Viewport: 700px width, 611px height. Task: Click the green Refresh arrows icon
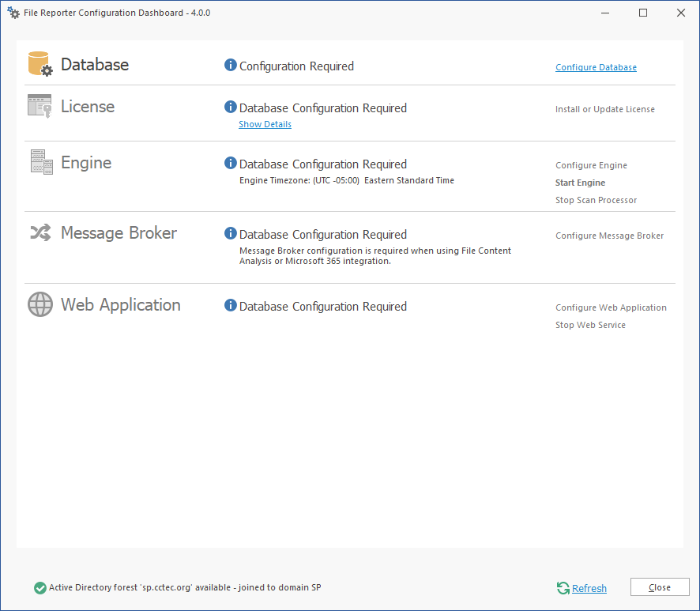[x=563, y=588]
